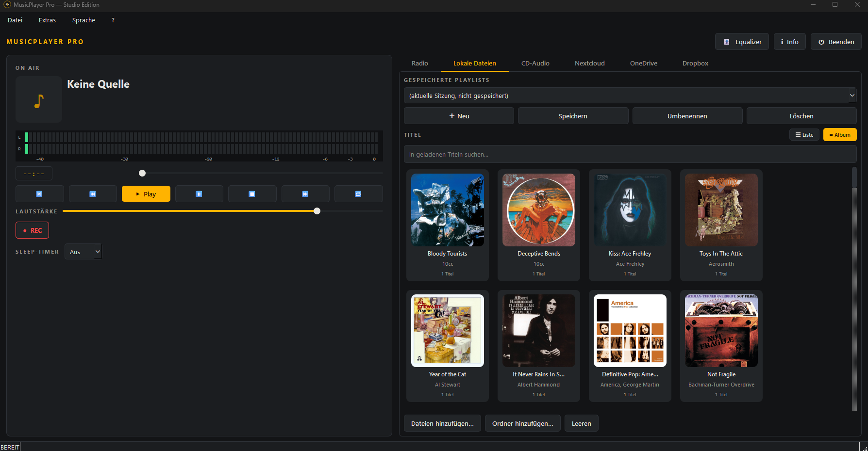Select the It Never Rains album cover
This screenshot has height=451, width=868.
pyautogui.click(x=539, y=331)
